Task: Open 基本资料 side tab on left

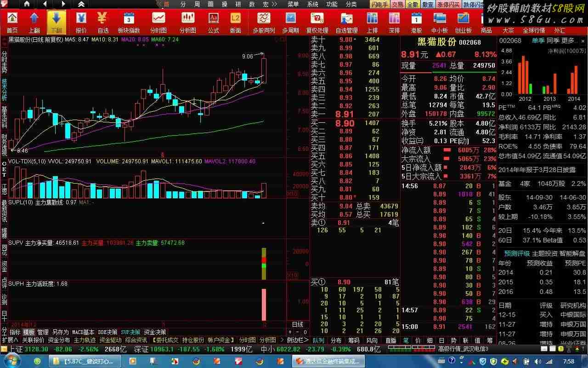Action: tap(4, 118)
